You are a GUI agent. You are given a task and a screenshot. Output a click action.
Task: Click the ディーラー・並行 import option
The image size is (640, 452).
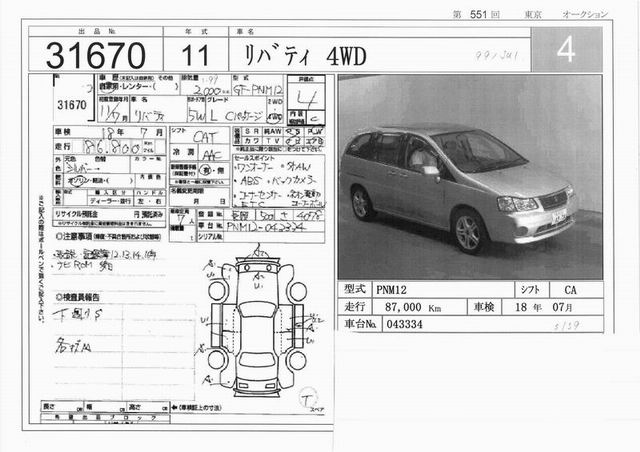click(110, 201)
